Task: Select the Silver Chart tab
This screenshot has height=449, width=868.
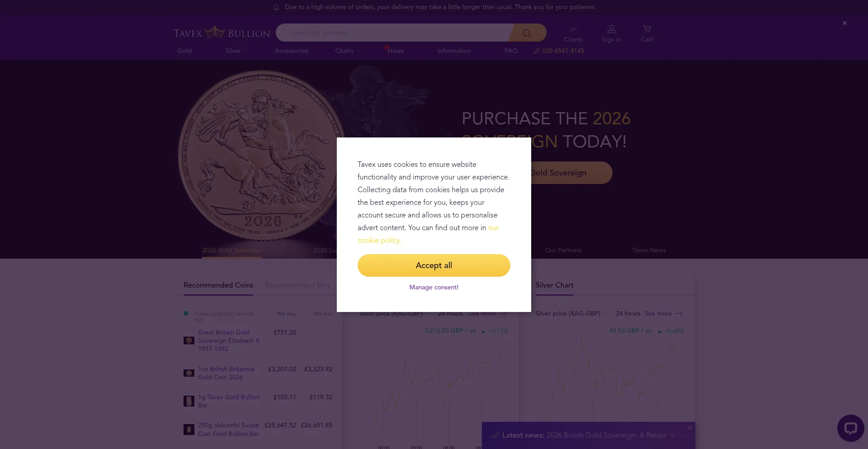Action: (x=554, y=285)
